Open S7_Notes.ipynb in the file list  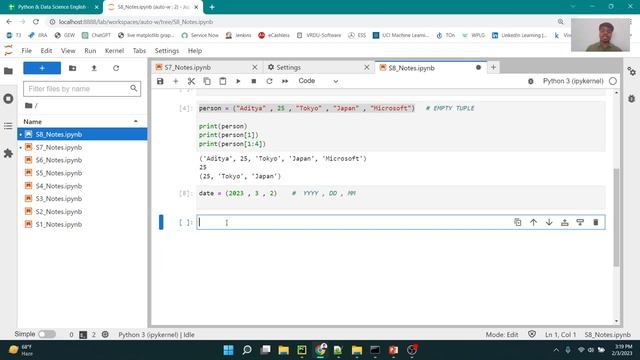(x=82, y=147)
